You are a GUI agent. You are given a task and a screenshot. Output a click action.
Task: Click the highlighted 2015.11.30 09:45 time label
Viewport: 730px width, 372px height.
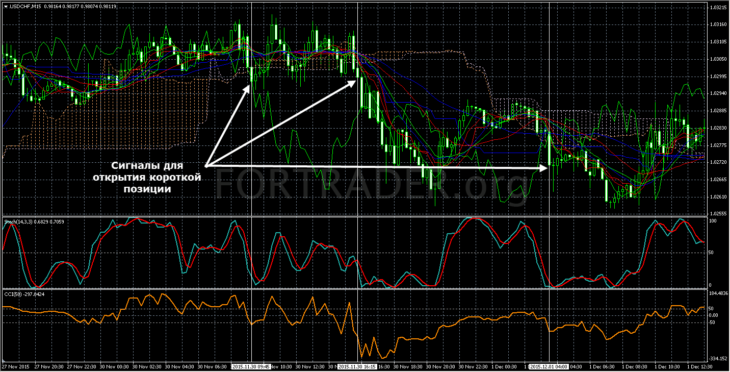(x=251, y=367)
